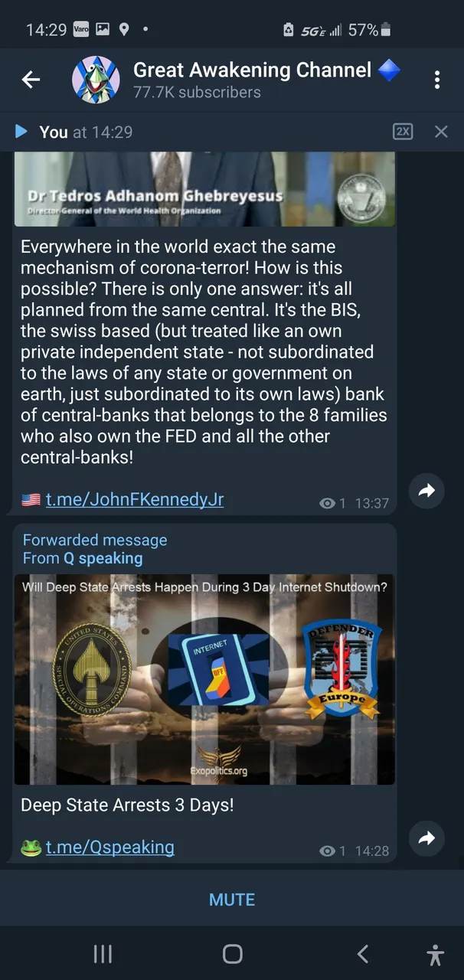The height and width of the screenshot is (980, 464).
Task: Open the Q speaking forwarded source
Action: 103,558
